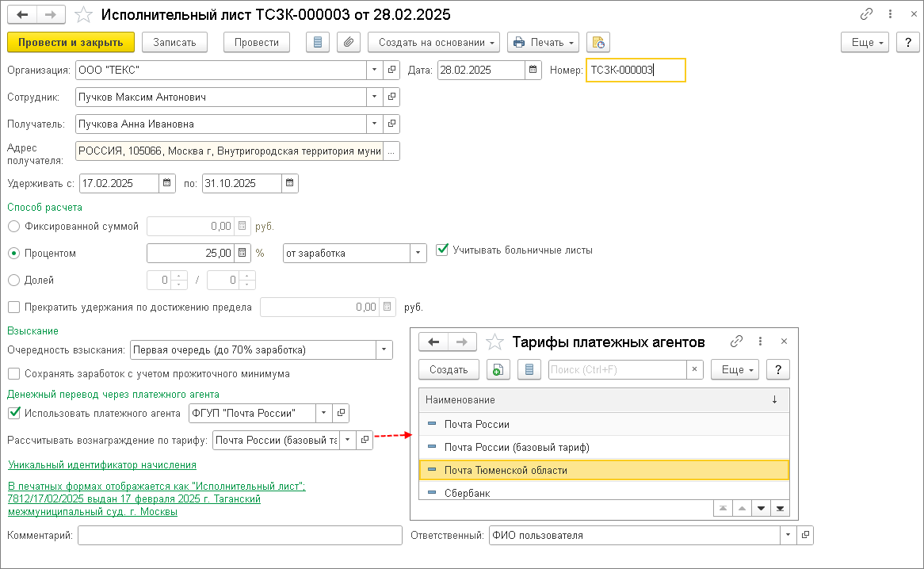Open the selected tariff record icon
Viewport: 924px width, 569px height.
(365, 440)
